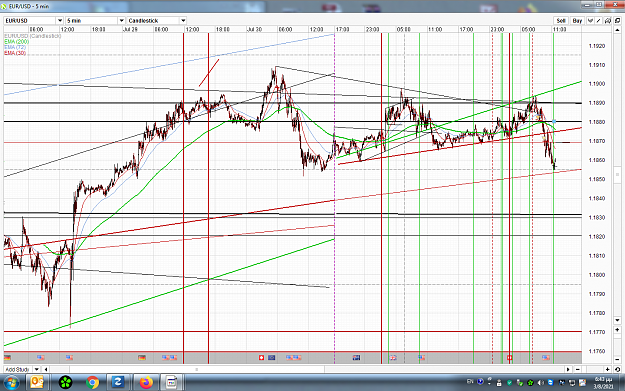Viewport: 625px width, 391px height.
Task: Expand the Add Study dropdown arrow
Action: click(37, 369)
